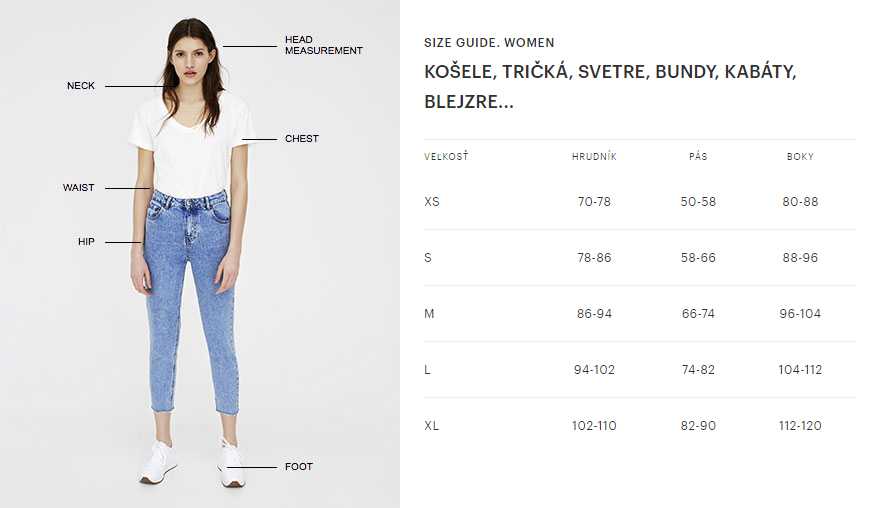Select the NECK label on the model
The width and height of the screenshot is (879, 508).
(x=81, y=86)
